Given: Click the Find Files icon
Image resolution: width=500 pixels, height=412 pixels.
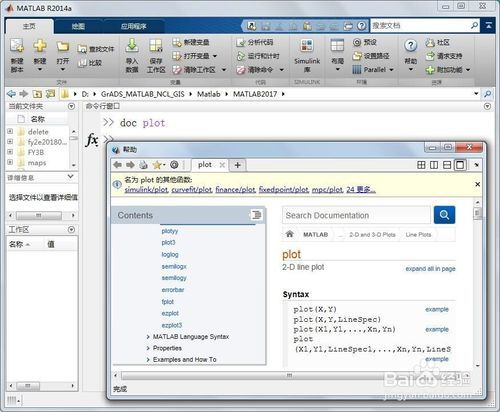Looking at the screenshot, I should 82,49.
